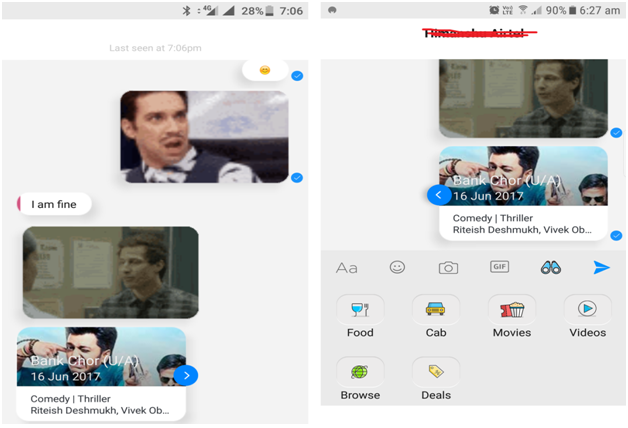Tap delivered checkmark beside the bow-tie GIF

(297, 177)
